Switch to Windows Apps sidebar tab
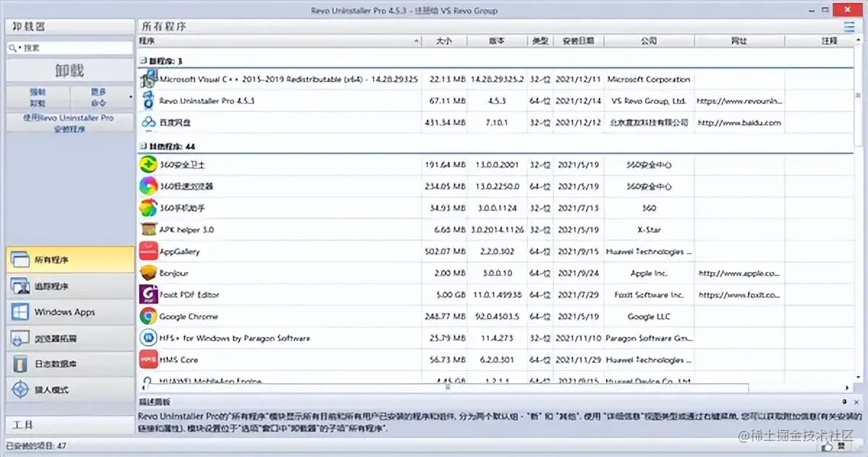 point(70,312)
